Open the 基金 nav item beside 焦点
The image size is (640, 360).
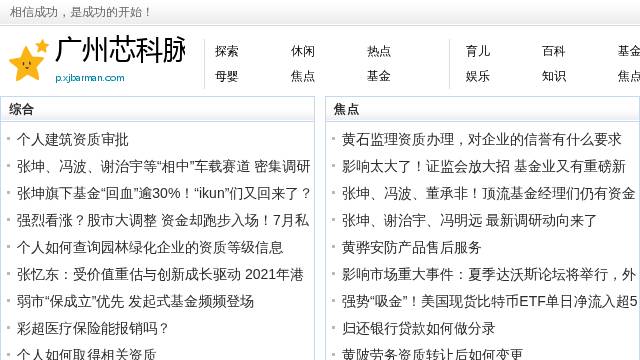(x=379, y=76)
